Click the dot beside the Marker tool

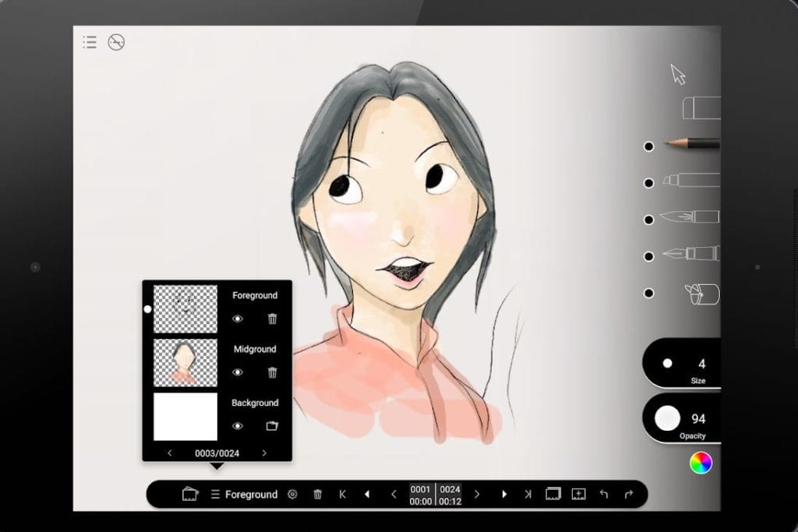[x=648, y=183]
